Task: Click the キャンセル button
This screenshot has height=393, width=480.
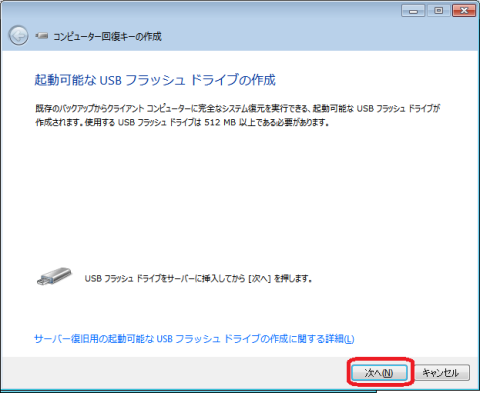Action: click(442, 373)
